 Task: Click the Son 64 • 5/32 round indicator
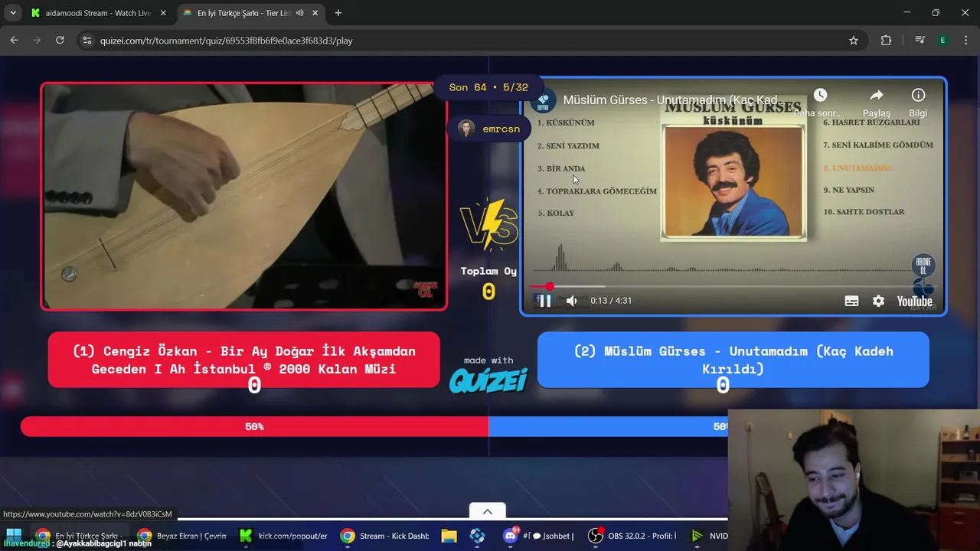pyautogui.click(x=488, y=87)
